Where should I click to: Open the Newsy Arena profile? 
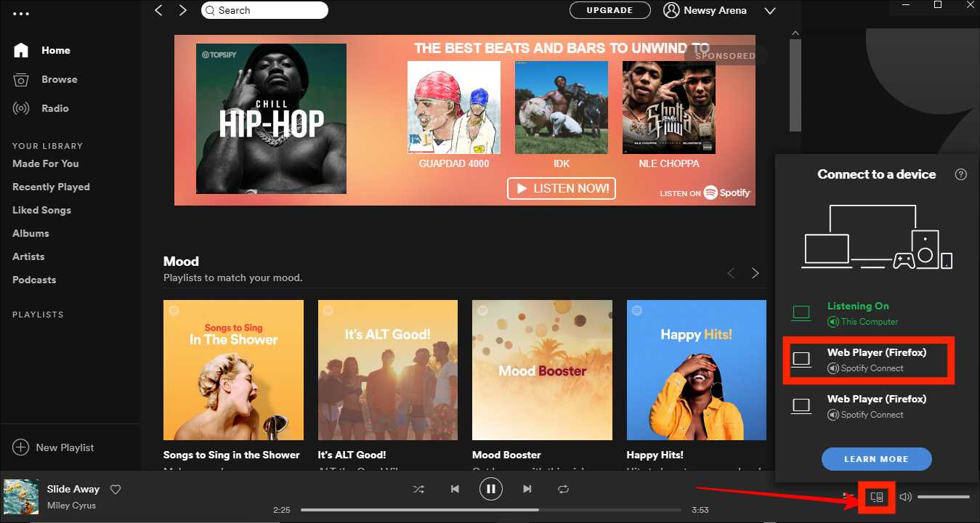(x=705, y=10)
